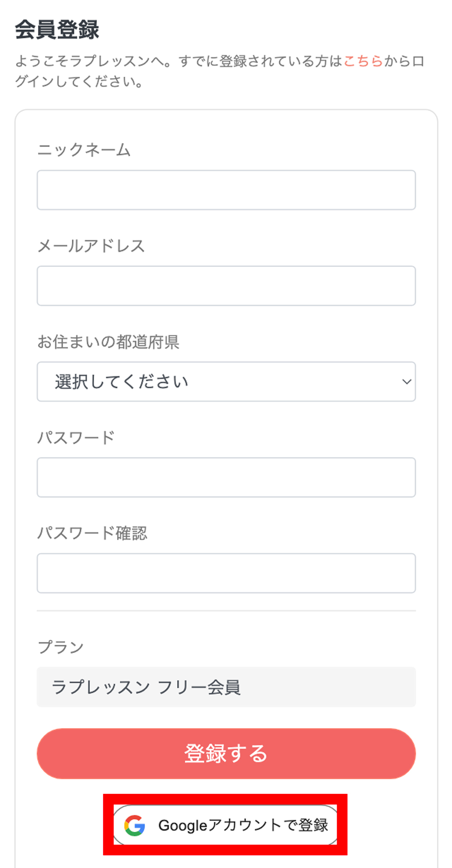This screenshot has height=868, width=452.
Task: Select the パスワード確認 confirmation field
Action: [226, 573]
